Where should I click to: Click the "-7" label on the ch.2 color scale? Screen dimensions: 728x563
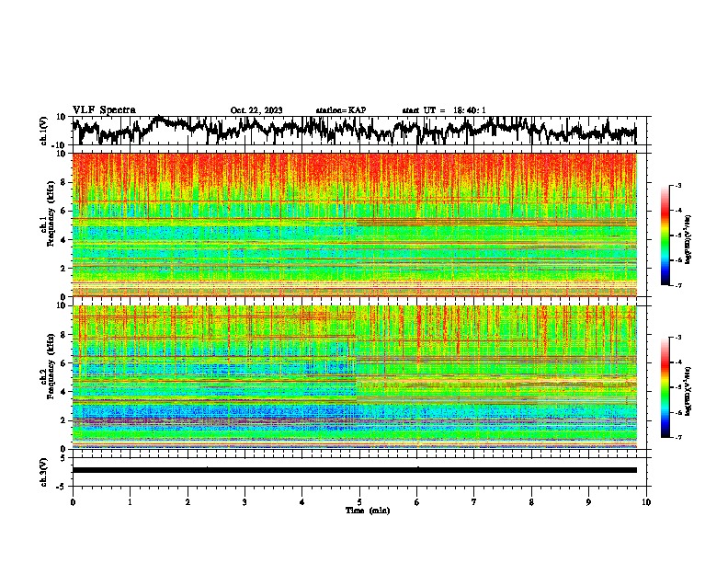tap(678, 438)
